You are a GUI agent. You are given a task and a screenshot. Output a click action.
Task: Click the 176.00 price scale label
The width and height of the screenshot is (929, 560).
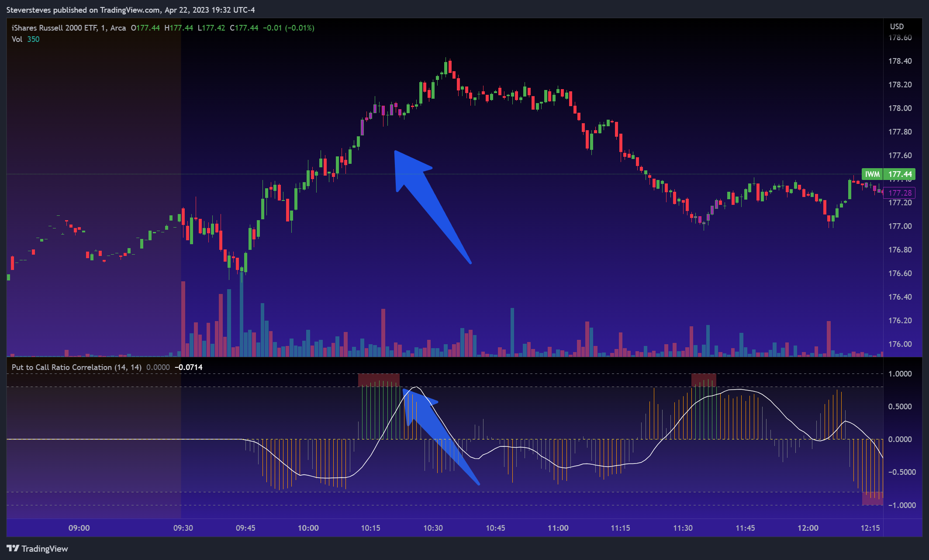pos(900,344)
